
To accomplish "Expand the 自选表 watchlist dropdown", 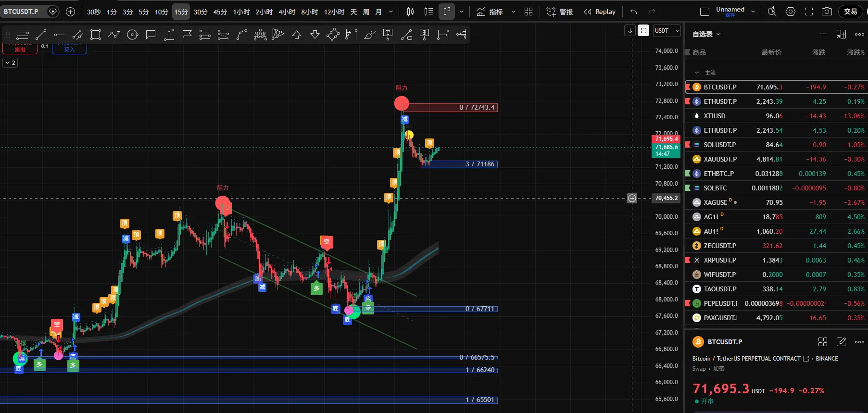I will coord(706,34).
